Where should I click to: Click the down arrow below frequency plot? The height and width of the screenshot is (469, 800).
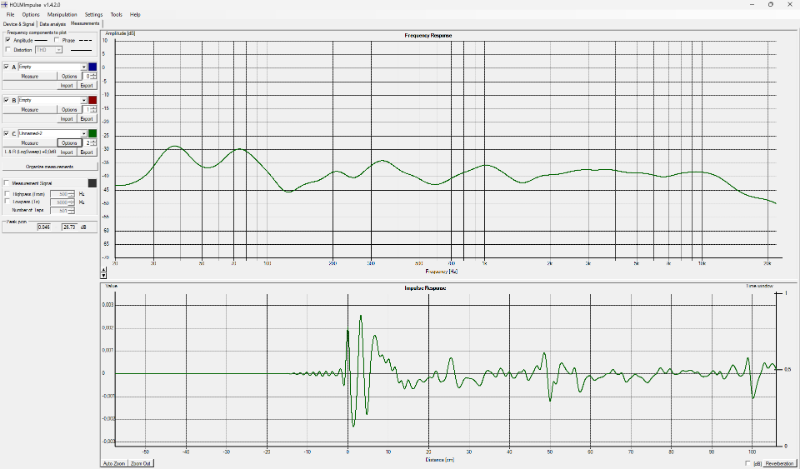point(104,275)
